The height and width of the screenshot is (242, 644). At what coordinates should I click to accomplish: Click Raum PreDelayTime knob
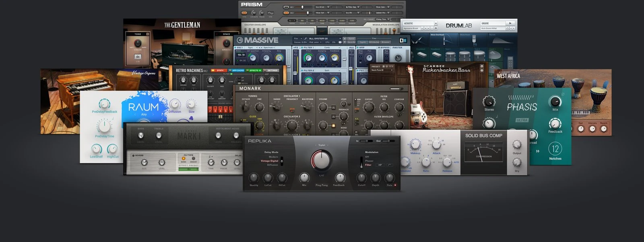click(104, 126)
